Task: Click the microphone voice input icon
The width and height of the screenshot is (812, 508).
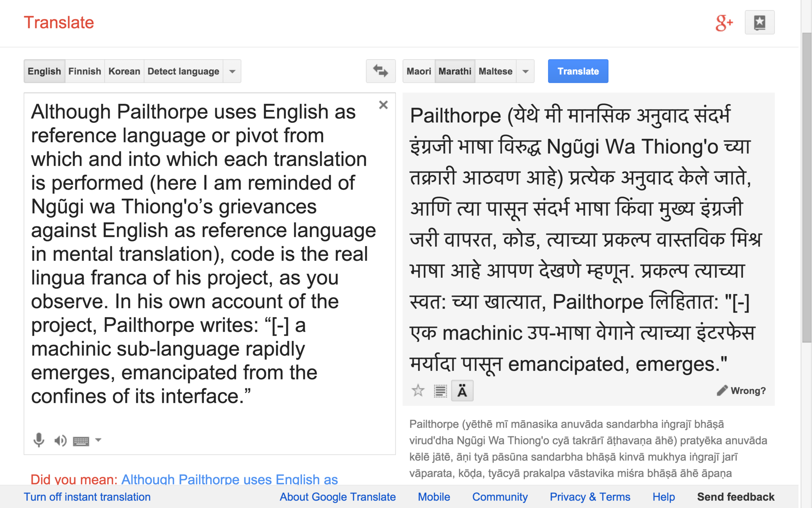Action: click(38, 440)
